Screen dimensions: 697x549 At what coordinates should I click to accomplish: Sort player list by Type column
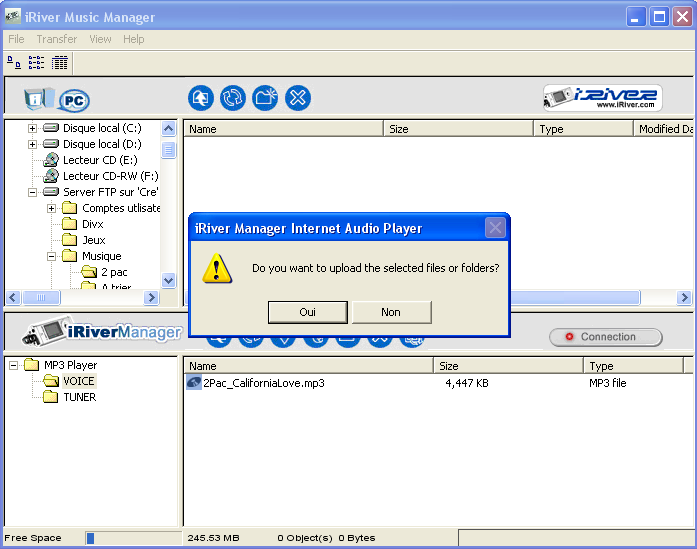pos(633,366)
